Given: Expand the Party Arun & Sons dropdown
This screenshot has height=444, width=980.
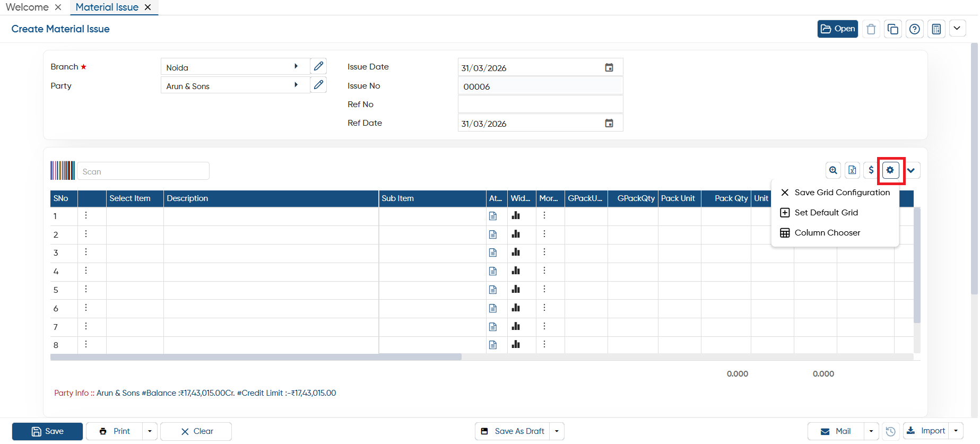Looking at the screenshot, I should pyautogui.click(x=296, y=85).
